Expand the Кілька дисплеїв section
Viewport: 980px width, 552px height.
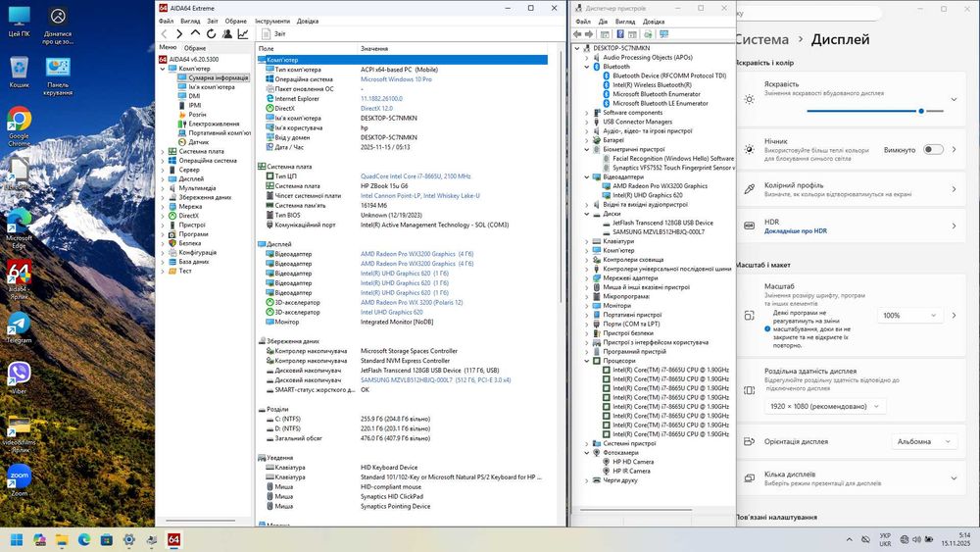(x=954, y=478)
